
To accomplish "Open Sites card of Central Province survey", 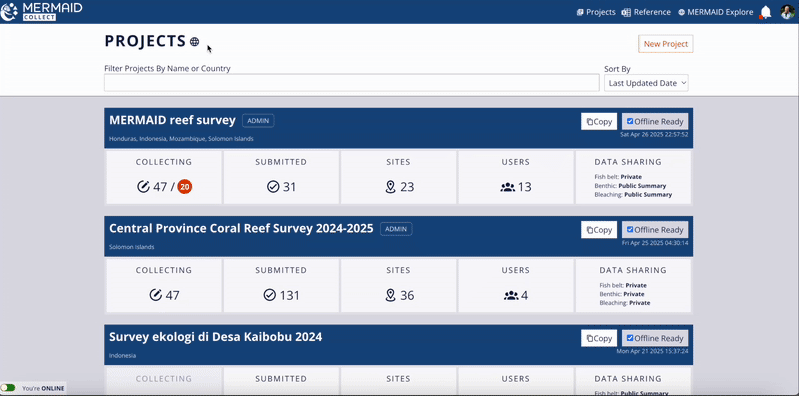I will [398, 285].
